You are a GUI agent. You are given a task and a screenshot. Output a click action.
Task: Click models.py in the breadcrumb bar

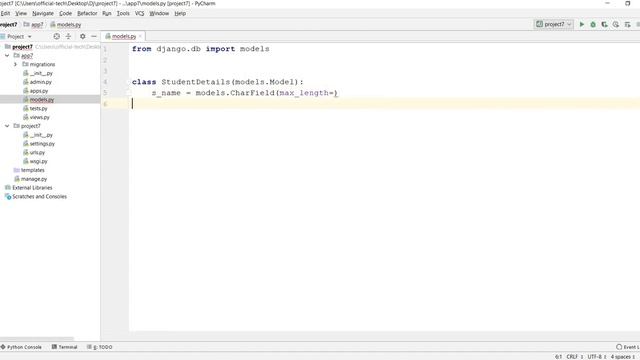coord(66,25)
